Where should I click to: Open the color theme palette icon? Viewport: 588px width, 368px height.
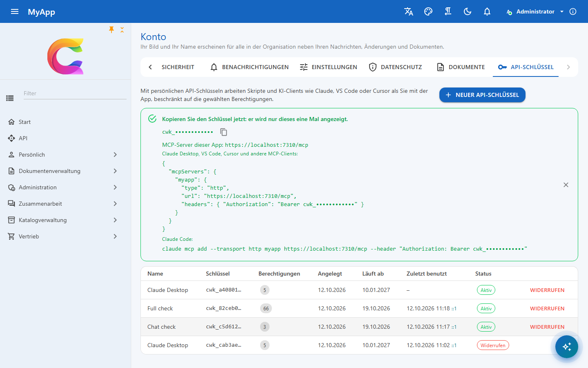[x=428, y=11]
